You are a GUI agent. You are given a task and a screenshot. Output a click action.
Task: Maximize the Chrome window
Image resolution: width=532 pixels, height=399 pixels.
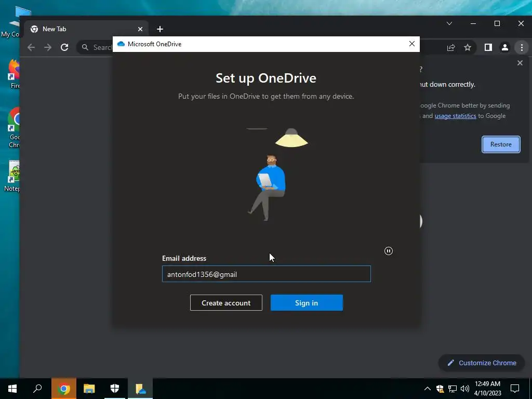click(497, 23)
